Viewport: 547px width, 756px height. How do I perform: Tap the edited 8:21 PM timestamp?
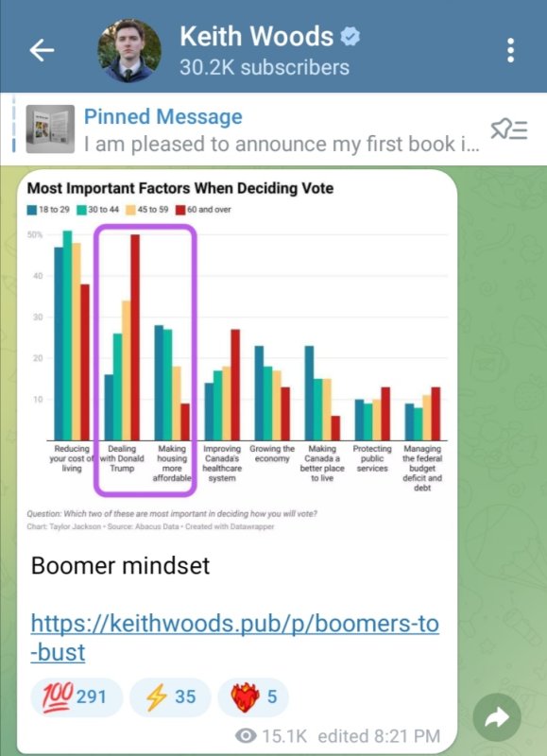coord(379,736)
